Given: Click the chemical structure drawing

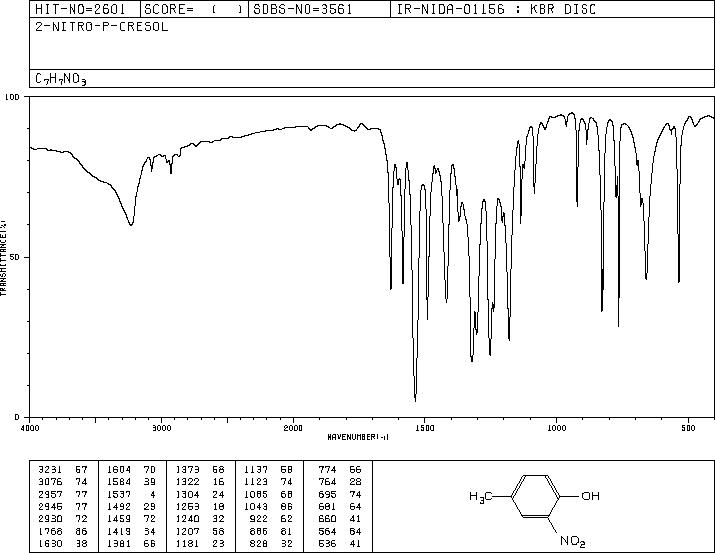Looking at the screenshot, I should (x=534, y=510).
